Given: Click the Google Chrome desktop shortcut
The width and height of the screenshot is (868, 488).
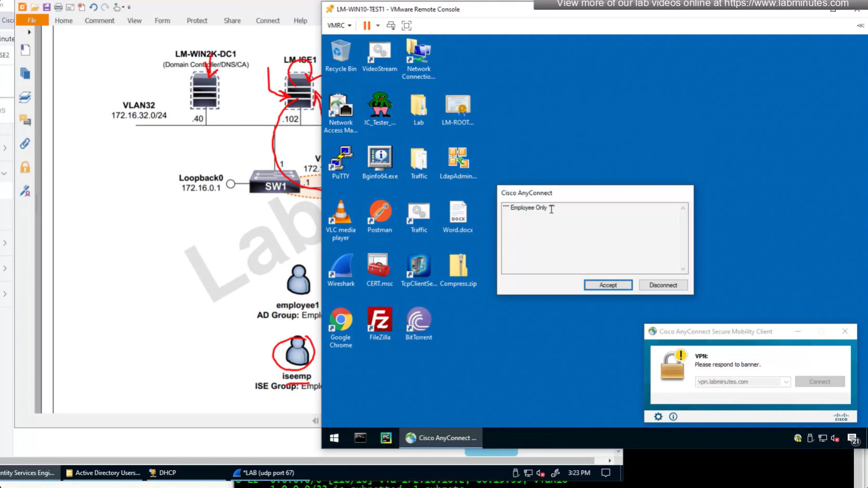Looking at the screenshot, I should point(341,327).
